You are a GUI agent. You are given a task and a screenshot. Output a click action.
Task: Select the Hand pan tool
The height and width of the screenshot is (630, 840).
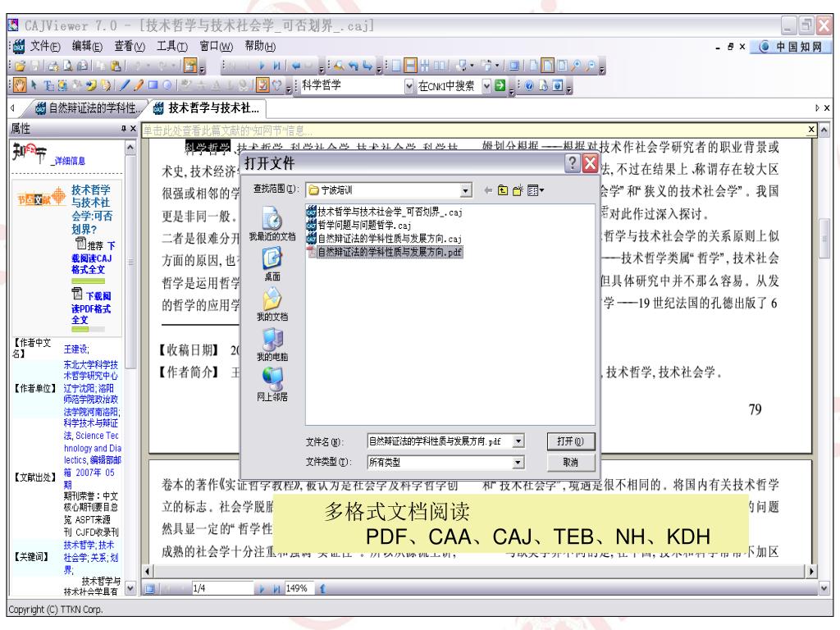pyautogui.click(x=20, y=85)
